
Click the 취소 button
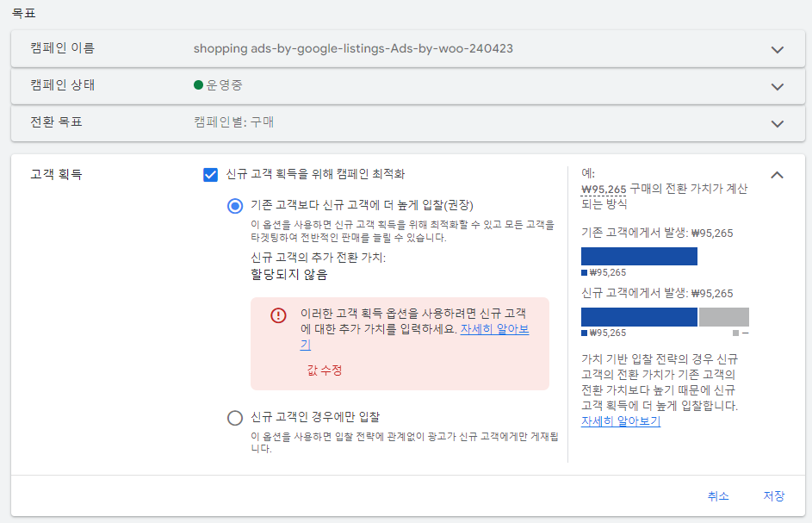click(718, 496)
